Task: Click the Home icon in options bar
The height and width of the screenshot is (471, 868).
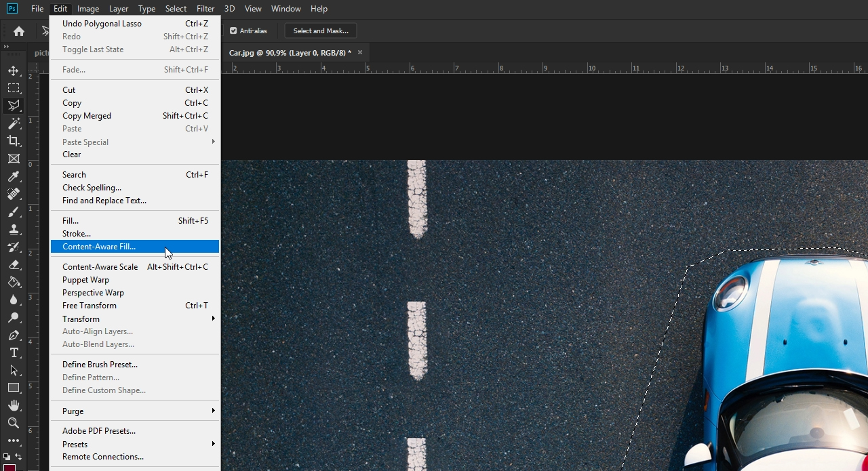Action: [19, 31]
